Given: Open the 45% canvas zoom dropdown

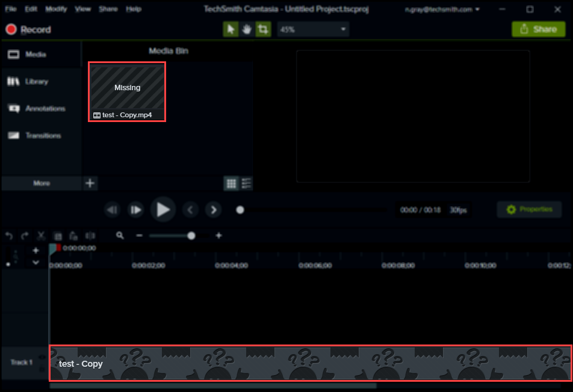Looking at the screenshot, I should [x=313, y=29].
